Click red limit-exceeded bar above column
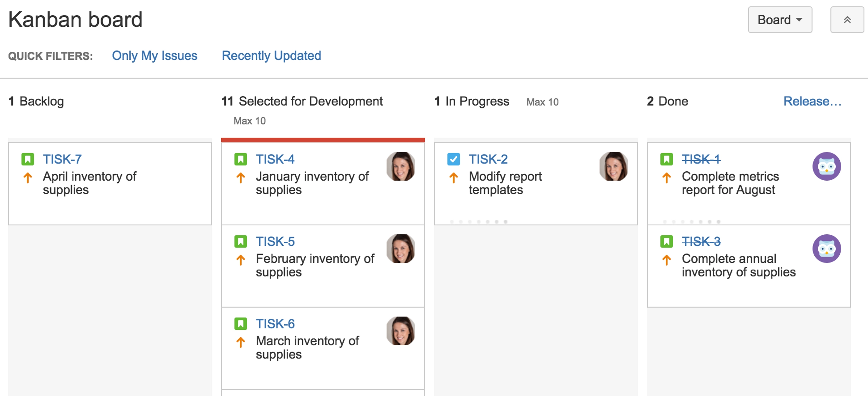The height and width of the screenshot is (396, 868). [323, 140]
